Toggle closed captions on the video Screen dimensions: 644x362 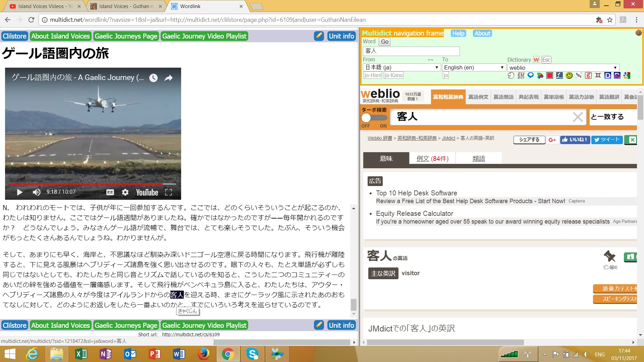[x=110, y=192]
